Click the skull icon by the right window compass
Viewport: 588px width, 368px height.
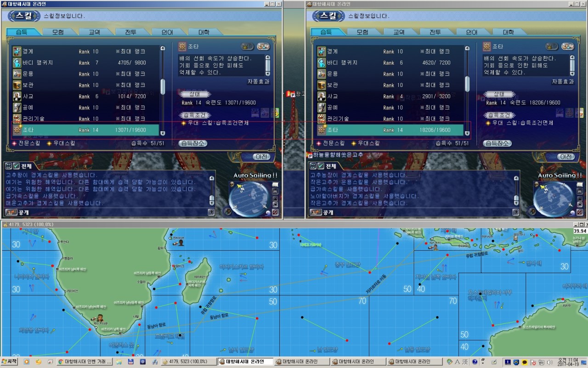click(x=537, y=185)
